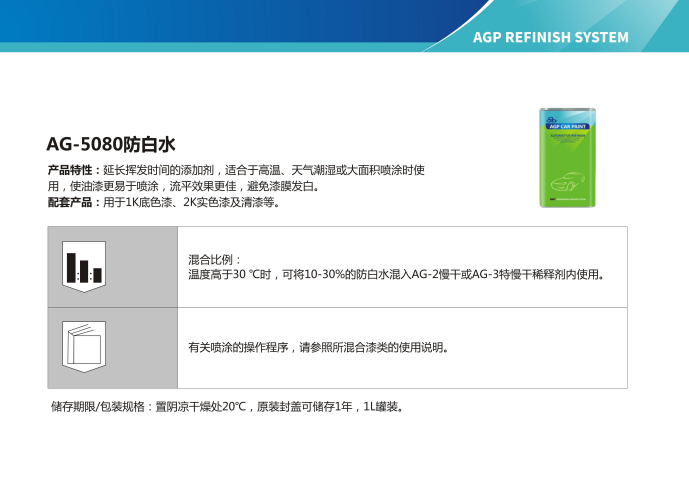Click the line about temperature above 30℃
Viewport: 689px width, 478px height.
396,275
